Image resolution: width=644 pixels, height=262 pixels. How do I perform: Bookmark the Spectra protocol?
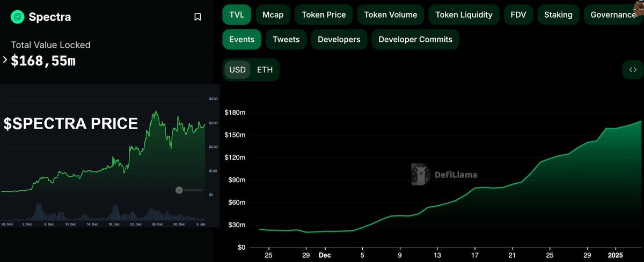point(197,17)
